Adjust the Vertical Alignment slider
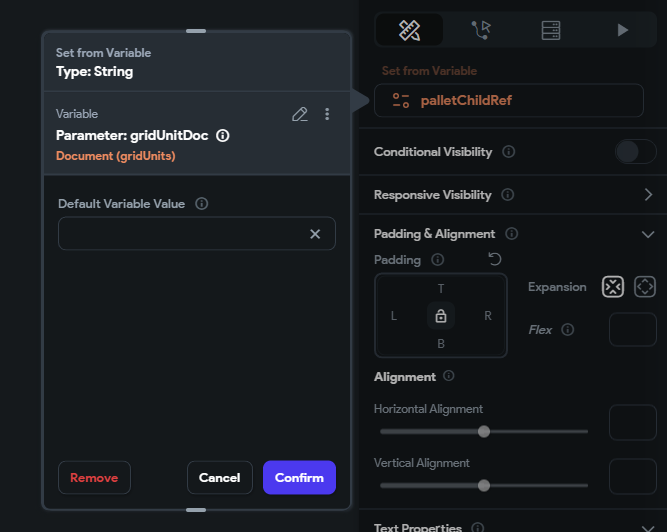 tap(484, 486)
